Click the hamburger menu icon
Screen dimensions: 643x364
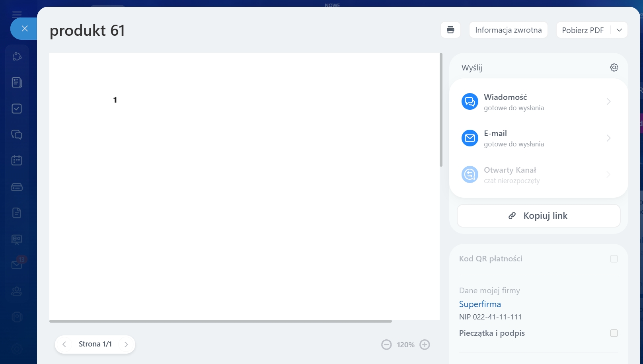coord(17,15)
